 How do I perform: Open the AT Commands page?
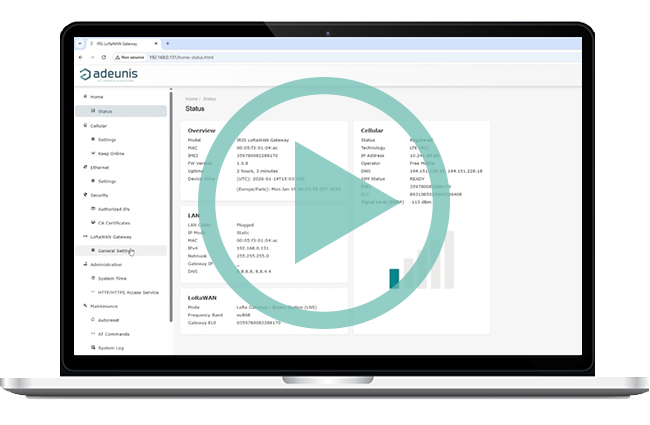coord(114,334)
